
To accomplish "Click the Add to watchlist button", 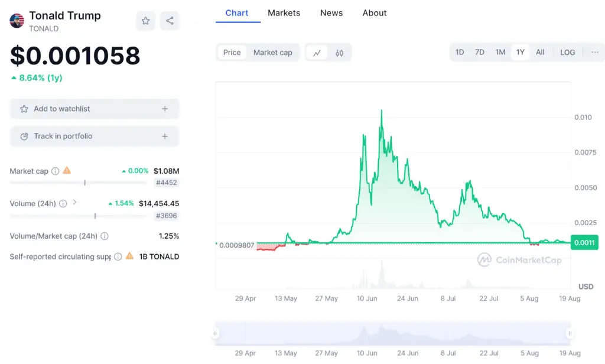I will 95,109.
